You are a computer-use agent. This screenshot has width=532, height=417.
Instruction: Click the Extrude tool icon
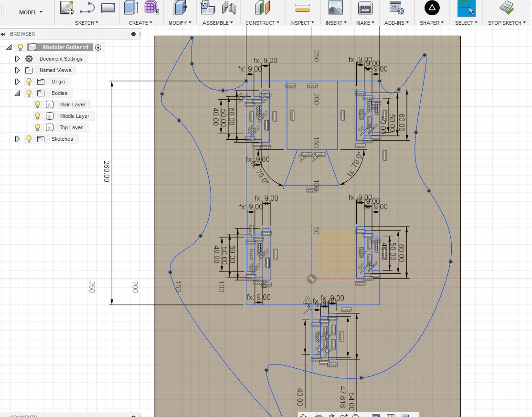[x=131, y=7]
